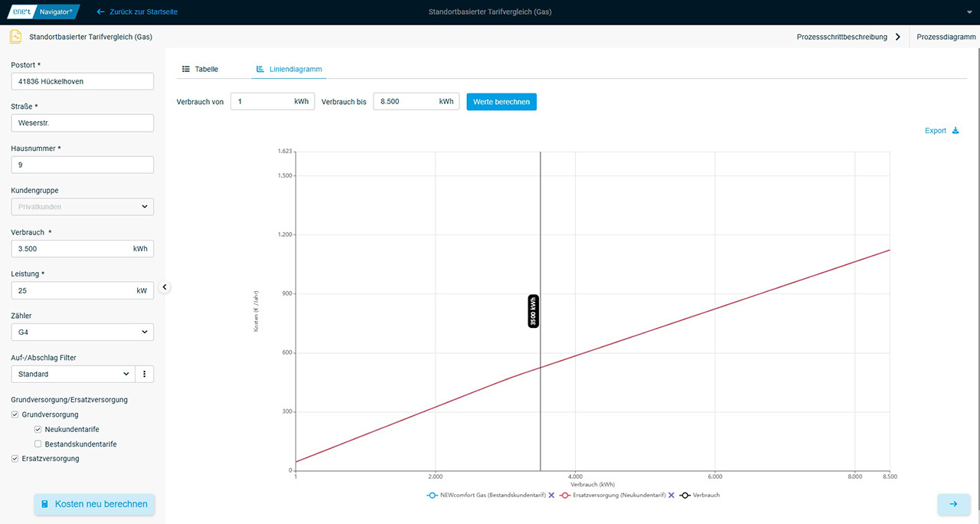The image size is (980, 524).
Task: Click the next-step arrow button bottom right
Action: [x=953, y=504]
